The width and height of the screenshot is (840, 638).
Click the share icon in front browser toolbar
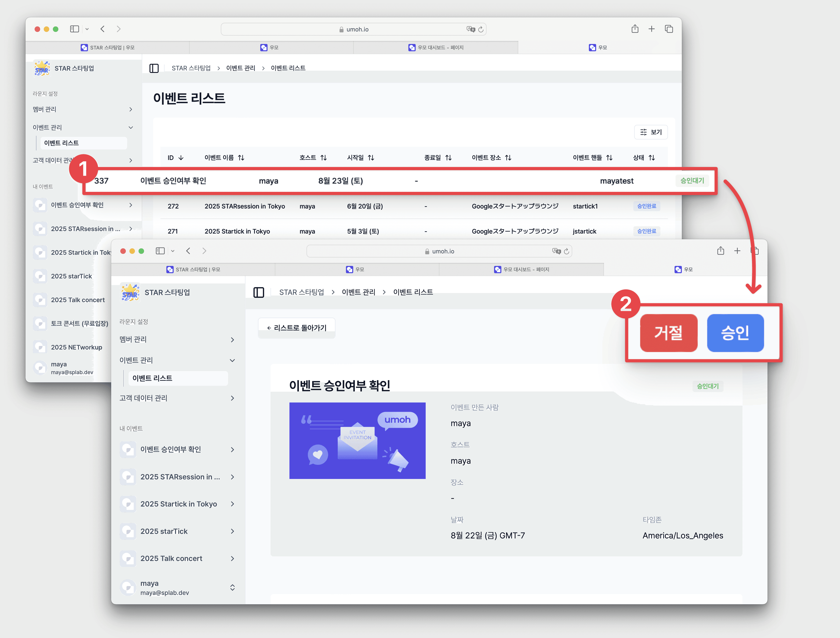click(720, 251)
